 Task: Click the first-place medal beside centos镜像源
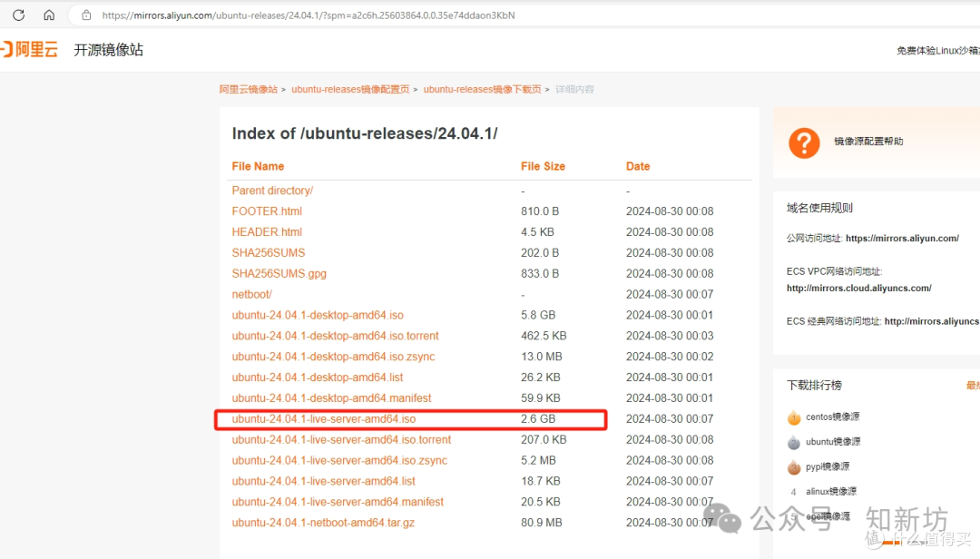(x=796, y=417)
